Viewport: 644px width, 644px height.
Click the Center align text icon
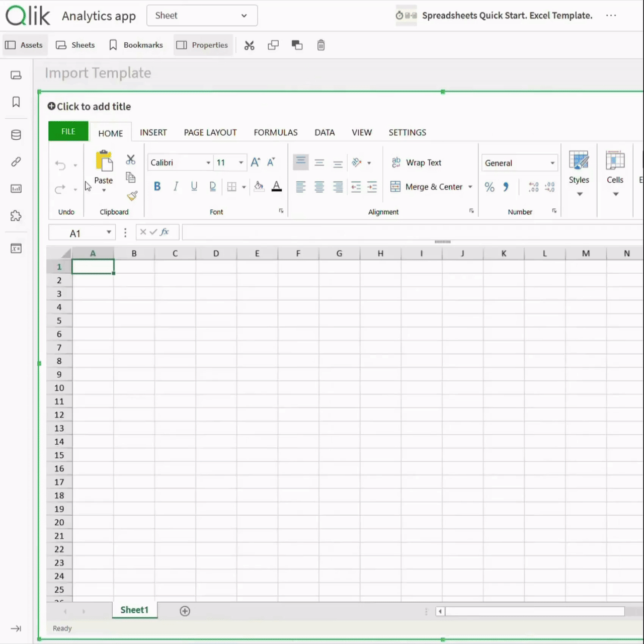click(319, 187)
